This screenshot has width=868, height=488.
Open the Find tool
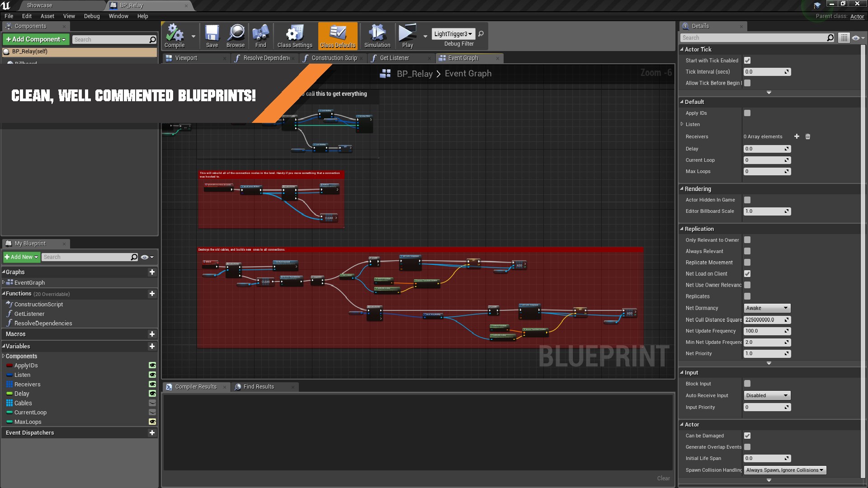pyautogui.click(x=260, y=36)
